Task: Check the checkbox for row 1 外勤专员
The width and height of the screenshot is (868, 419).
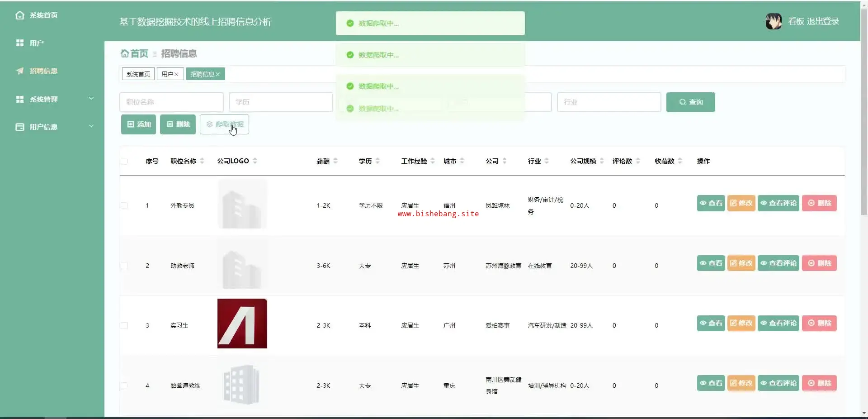Action: [x=124, y=205]
